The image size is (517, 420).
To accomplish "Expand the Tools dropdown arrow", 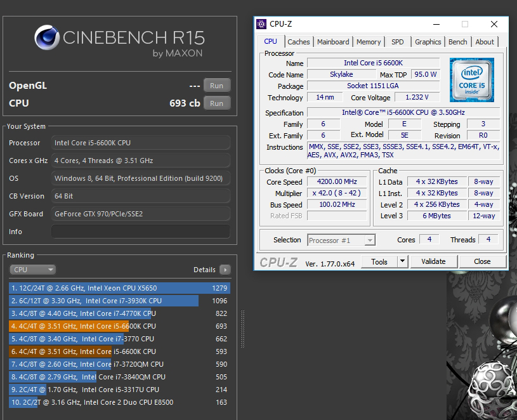I will (x=403, y=262).
